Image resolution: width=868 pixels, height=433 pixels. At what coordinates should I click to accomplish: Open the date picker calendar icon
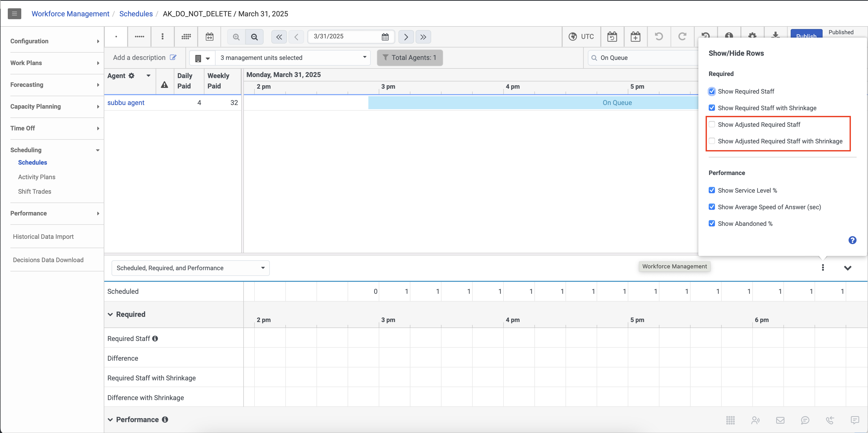pos(385,37)
